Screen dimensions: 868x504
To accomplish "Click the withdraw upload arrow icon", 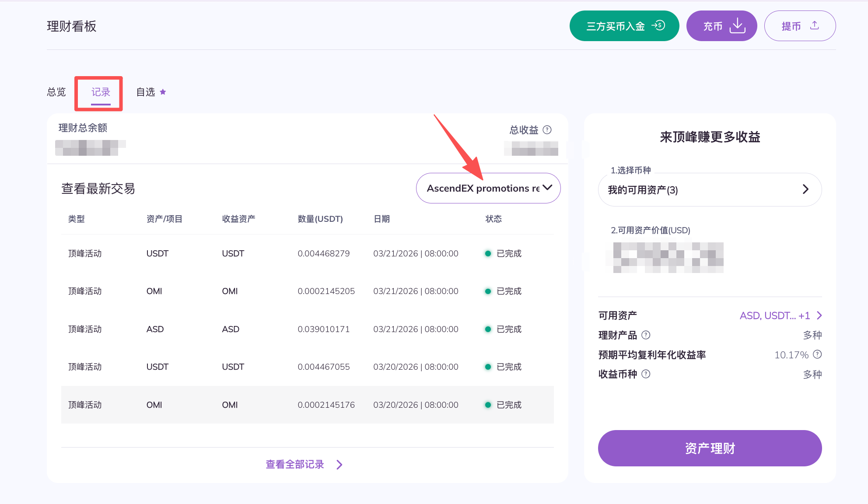I will [814, 25].
